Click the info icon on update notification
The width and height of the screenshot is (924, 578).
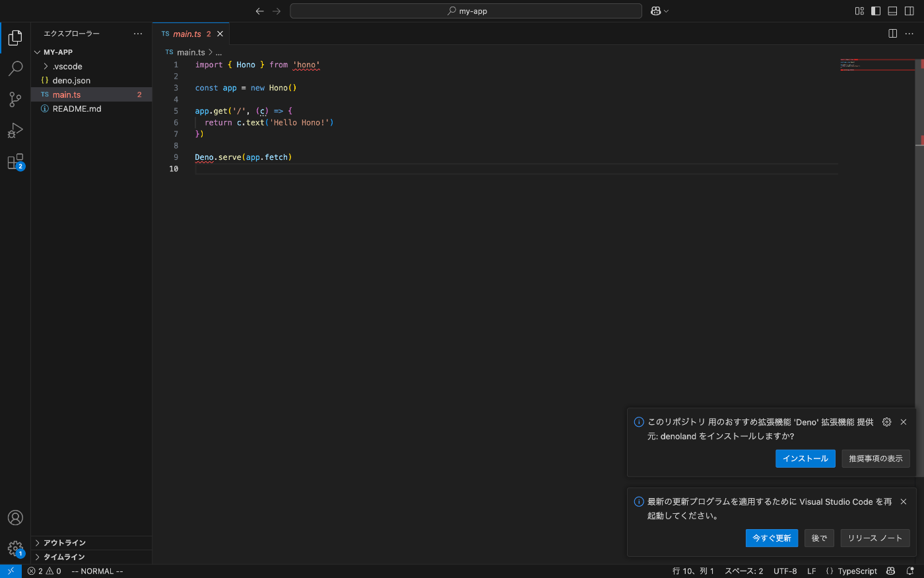[x=639, y=502]
